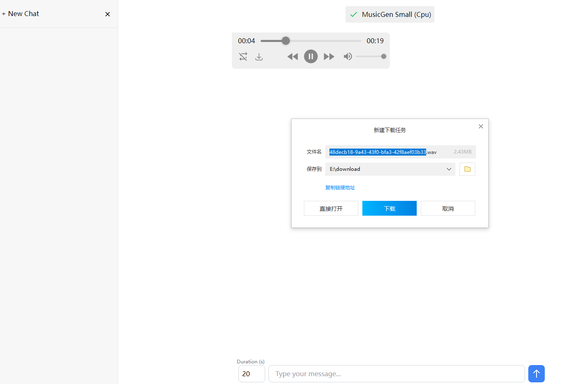Open the MusicGen Small (Cpu) model selector
The height and width of the screenshot is (384, 588).
tap(390, 14)
